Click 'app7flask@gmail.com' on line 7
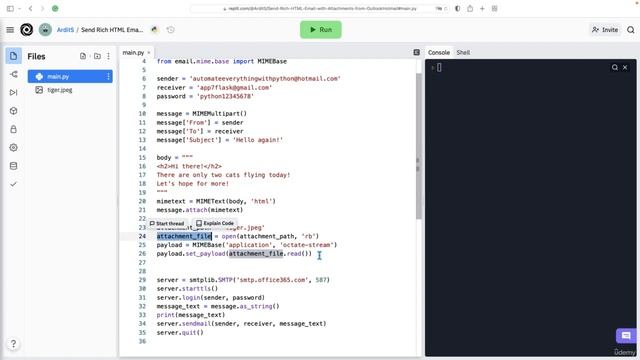The image size is (640, 360). (234, 88)
